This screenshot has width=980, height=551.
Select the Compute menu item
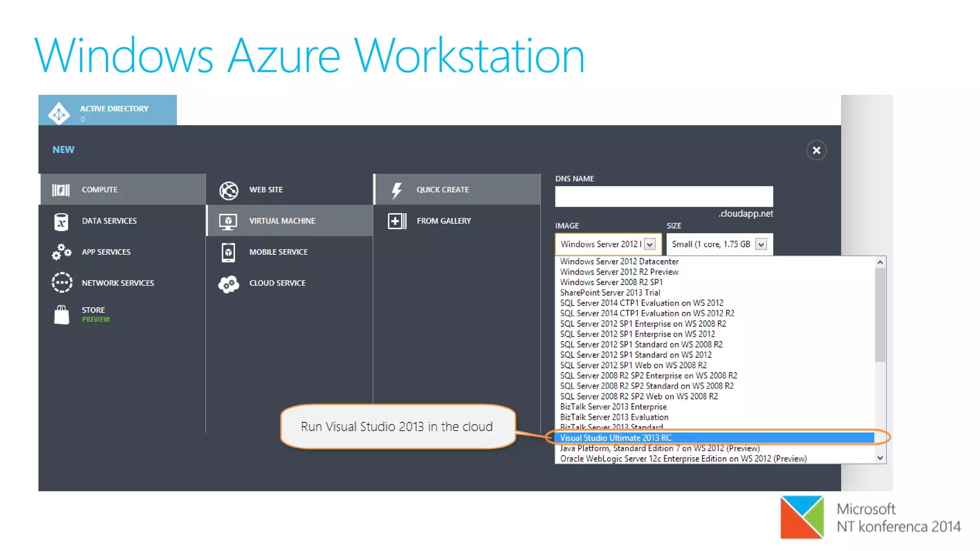pyautogui.click(x=122, y=189)
